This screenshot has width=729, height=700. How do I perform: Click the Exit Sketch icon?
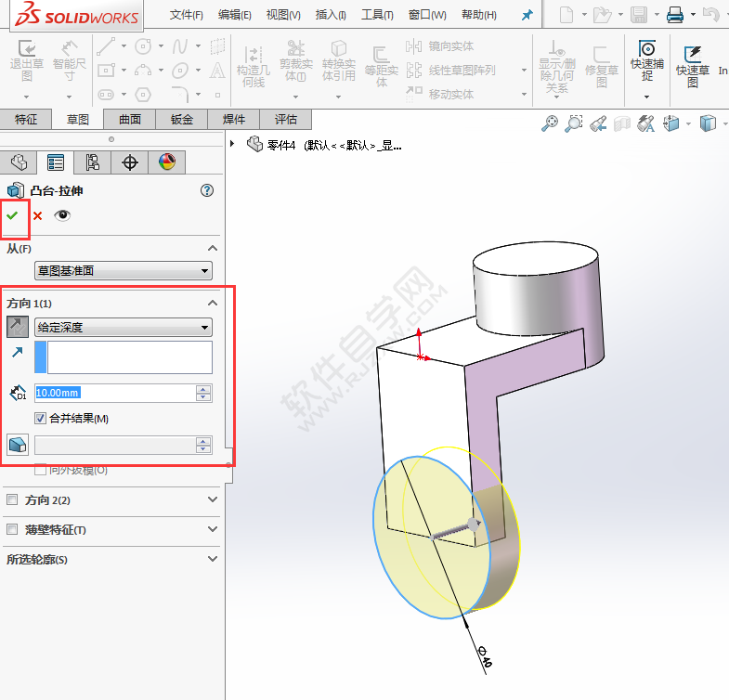click(x=27, y=60)
